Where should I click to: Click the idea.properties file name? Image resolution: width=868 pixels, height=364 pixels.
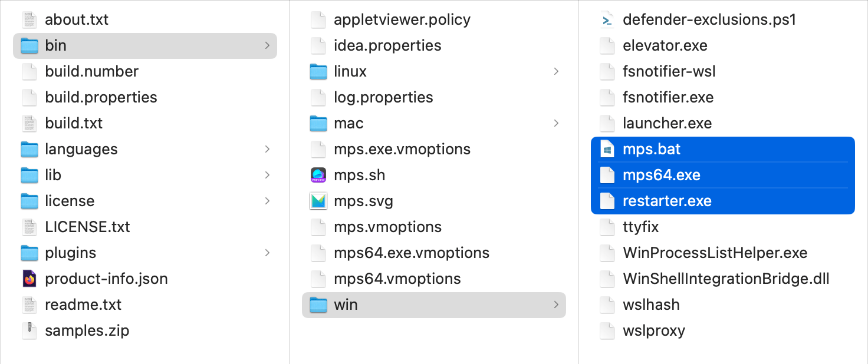pos(387,45)
